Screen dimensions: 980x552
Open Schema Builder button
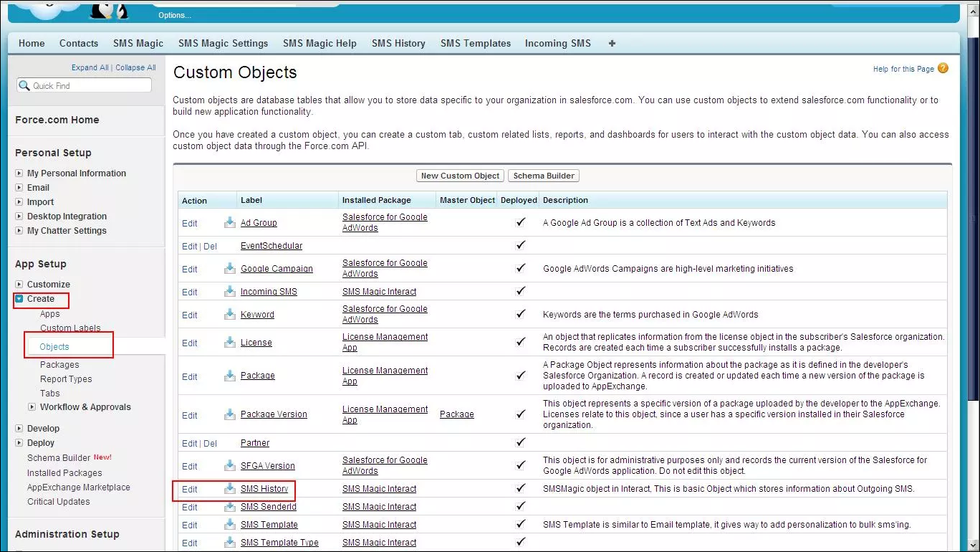coord(544,176)
